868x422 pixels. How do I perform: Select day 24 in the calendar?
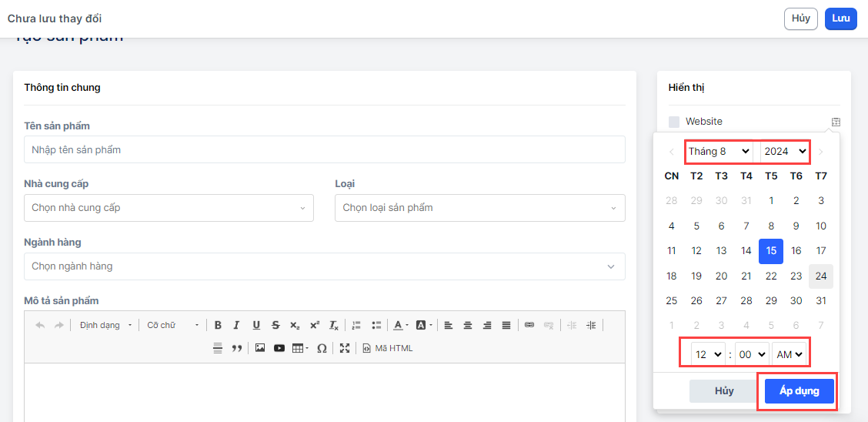point(821,276)
